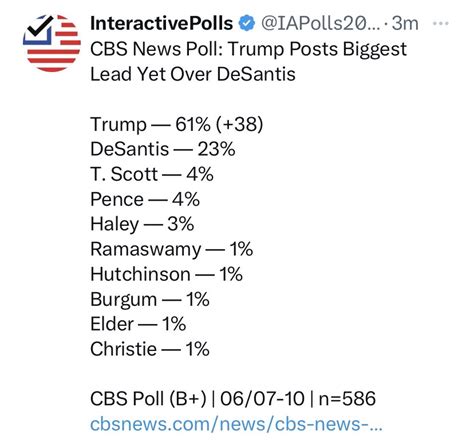Click the DeSantis — 23% line

pyautogui.click(x=163, y=149)
